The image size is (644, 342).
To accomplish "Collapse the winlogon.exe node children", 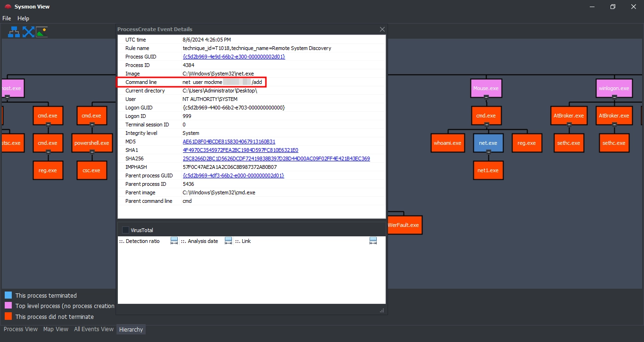I will (614, 97).
